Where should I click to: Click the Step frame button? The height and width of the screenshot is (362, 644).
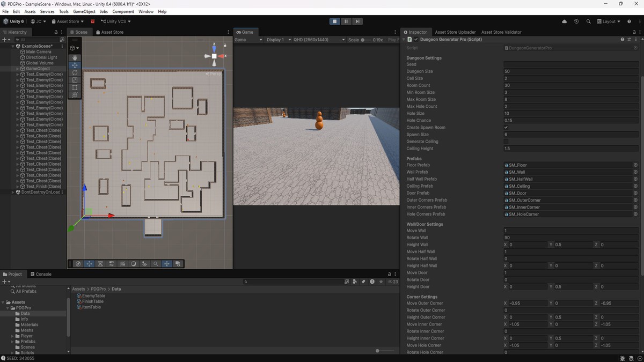point(357,21)
